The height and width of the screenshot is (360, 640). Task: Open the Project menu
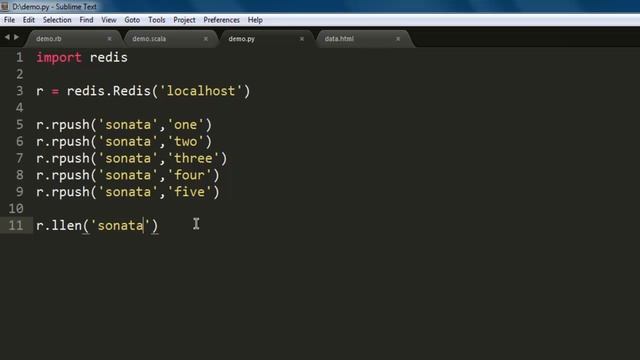click(184, 20)
